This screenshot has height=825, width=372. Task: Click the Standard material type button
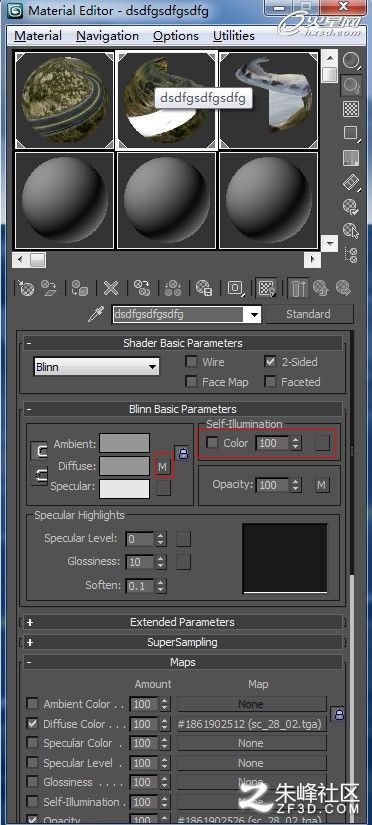click(308, 314)
